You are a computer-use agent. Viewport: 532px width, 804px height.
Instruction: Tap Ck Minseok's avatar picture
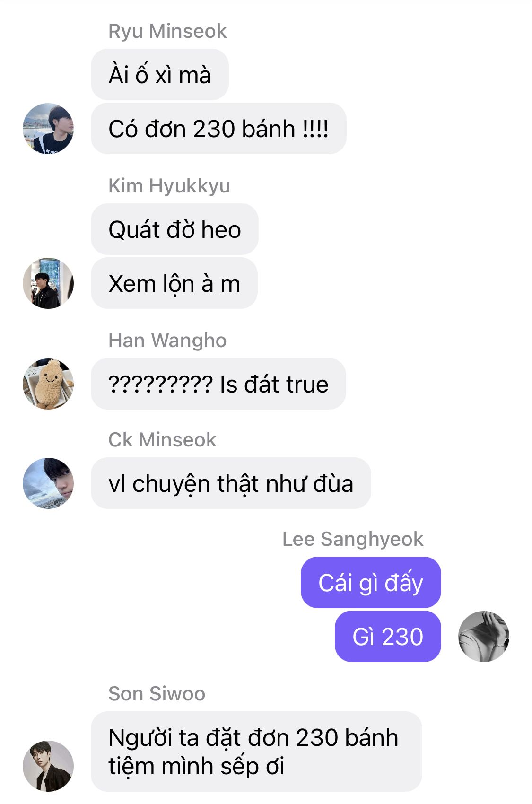(x=48, y=483)
